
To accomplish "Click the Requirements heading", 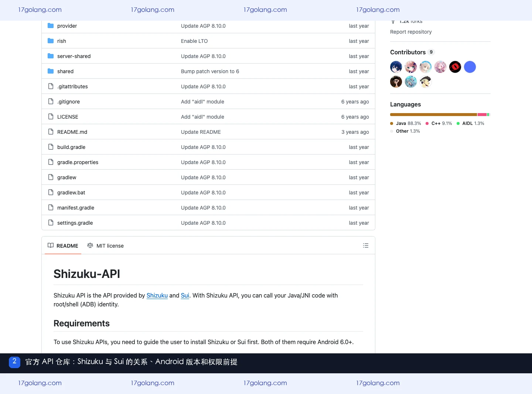I will point(82,323).
